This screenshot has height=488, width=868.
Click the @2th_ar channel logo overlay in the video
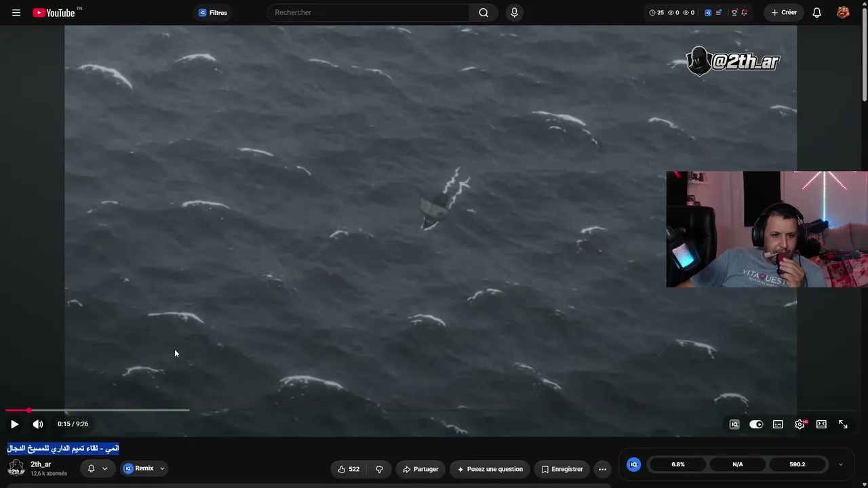click(733, 62)
